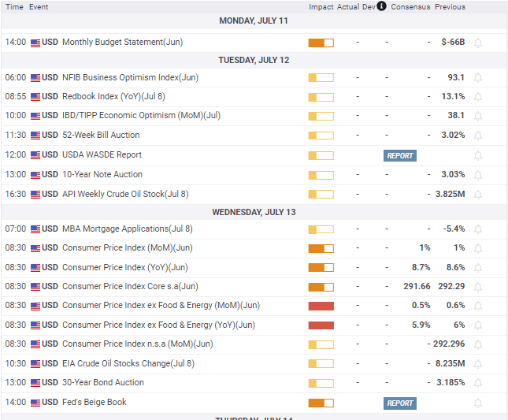508x420 pixels.
Task: Click bell for Consumer Price Index (YoY)
Action: (x=477, y=268)
